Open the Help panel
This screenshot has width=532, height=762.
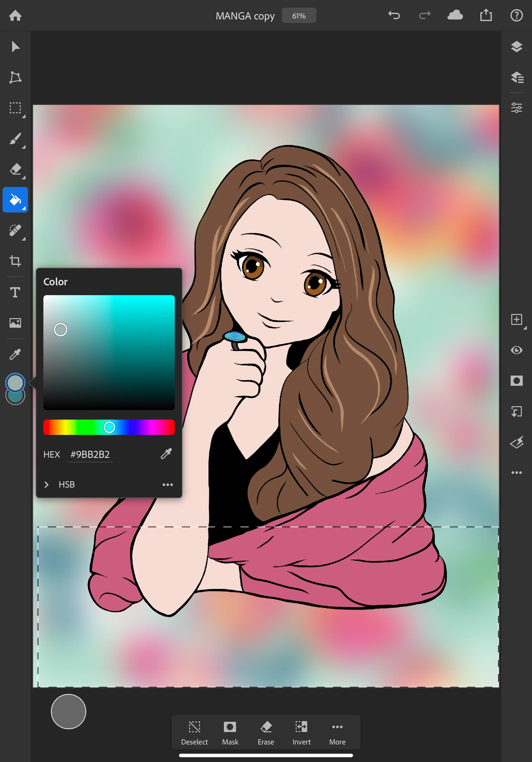point(516,15)
